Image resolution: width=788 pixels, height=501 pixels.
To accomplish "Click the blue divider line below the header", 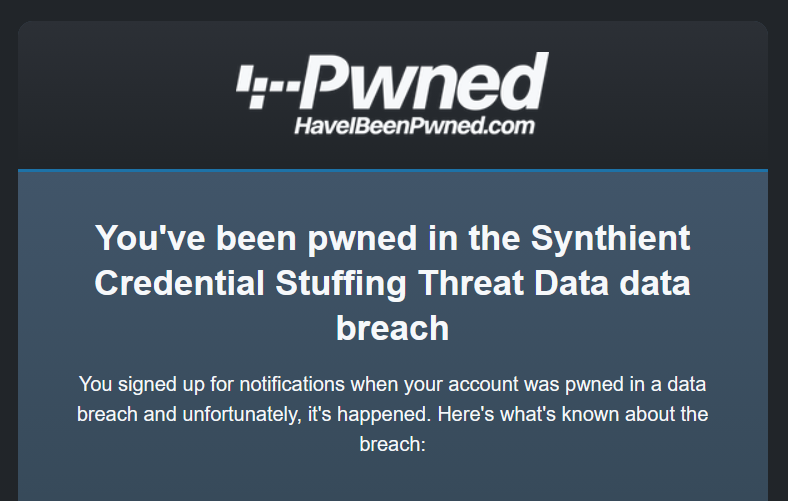I will click(x=393, y=170).
